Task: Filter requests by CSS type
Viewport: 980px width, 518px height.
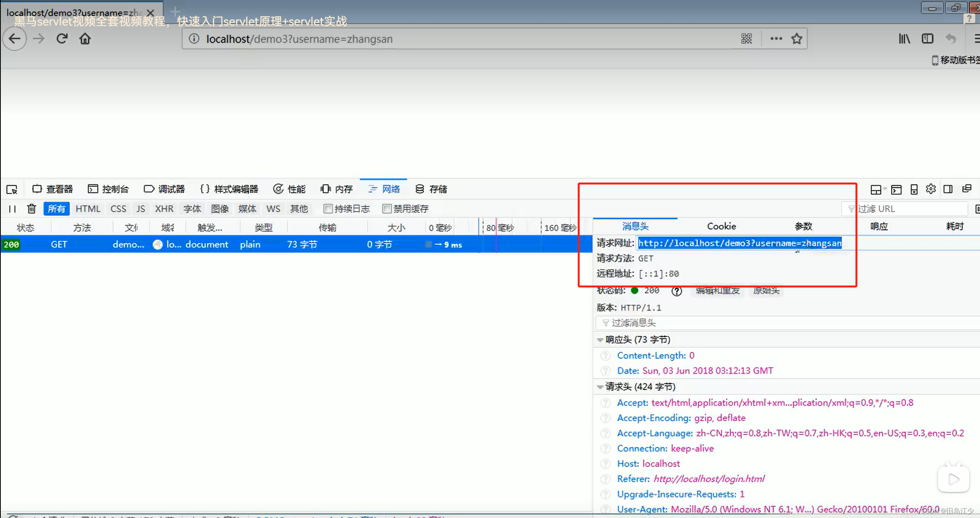Action: coord(118,209)
